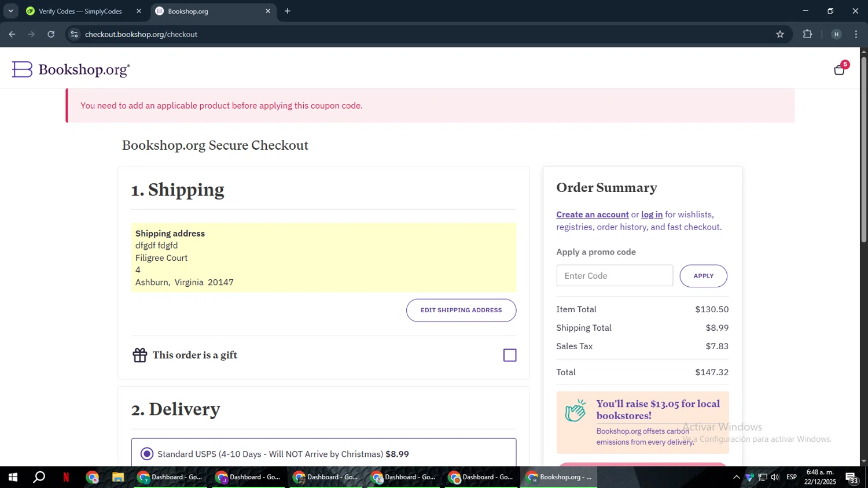
Task: Click the '1. Shipping' heading
Action: tap(178, 190)
